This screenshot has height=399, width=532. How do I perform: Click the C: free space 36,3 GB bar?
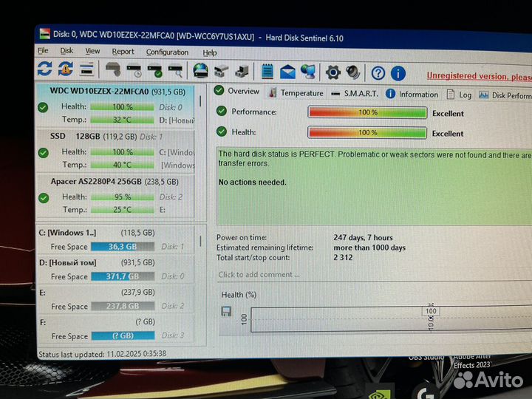[x=123, y=247]
